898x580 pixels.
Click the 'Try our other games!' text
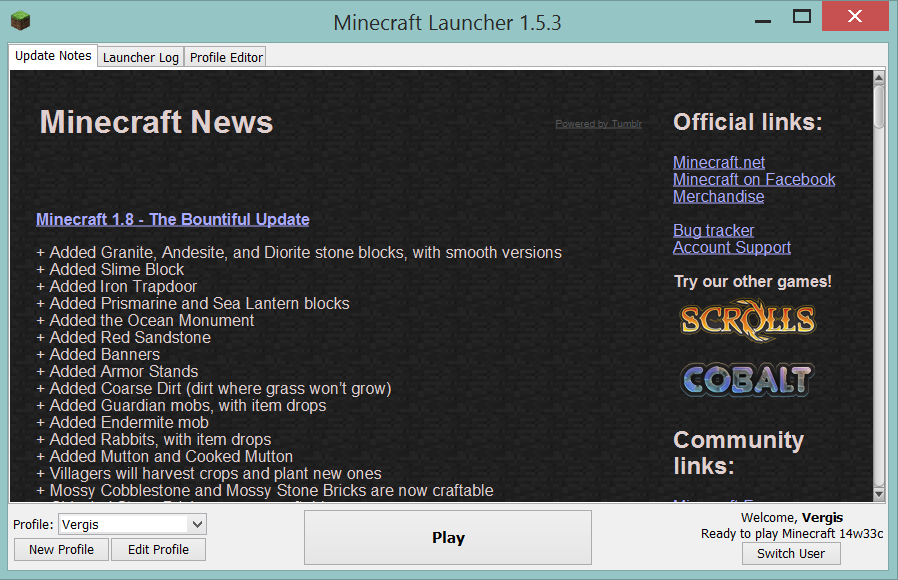[753, 282]
